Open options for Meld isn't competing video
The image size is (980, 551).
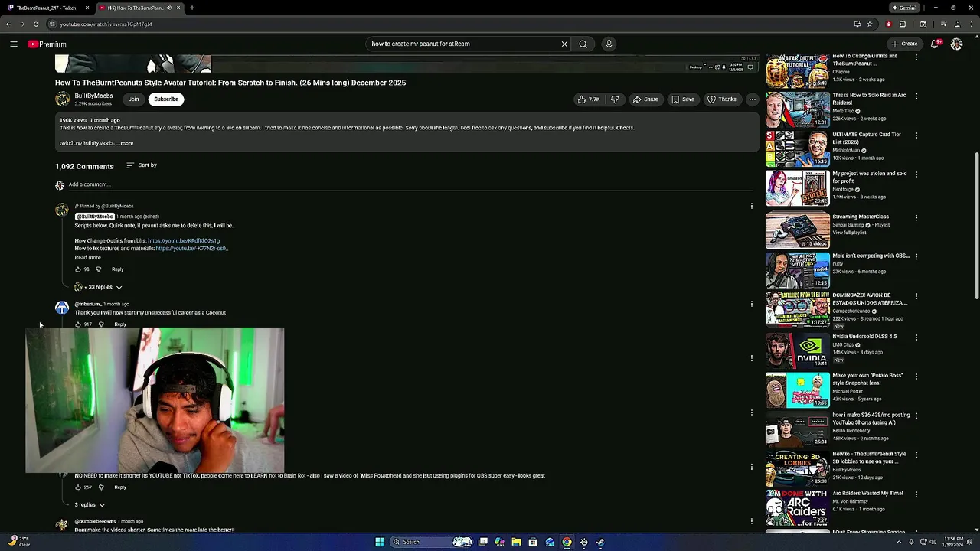pos(916,257)
